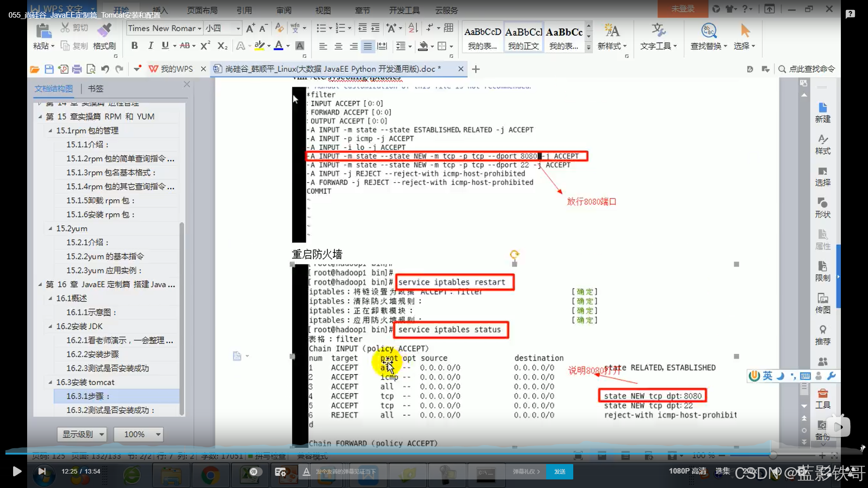Close the document structure panel
Screen dimensions: 868x488
point(187,84)
